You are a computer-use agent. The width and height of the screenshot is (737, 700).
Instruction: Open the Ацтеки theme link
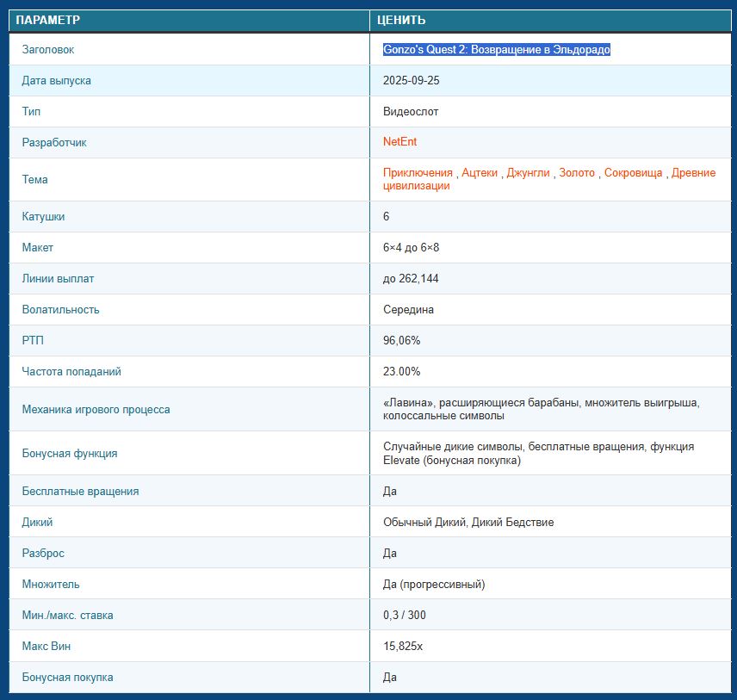click(x=480, y=173)
